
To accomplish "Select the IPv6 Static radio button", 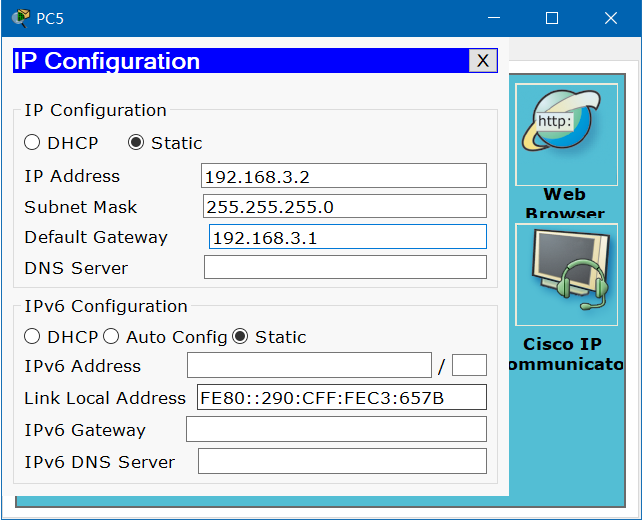I will tap(240, 337).
